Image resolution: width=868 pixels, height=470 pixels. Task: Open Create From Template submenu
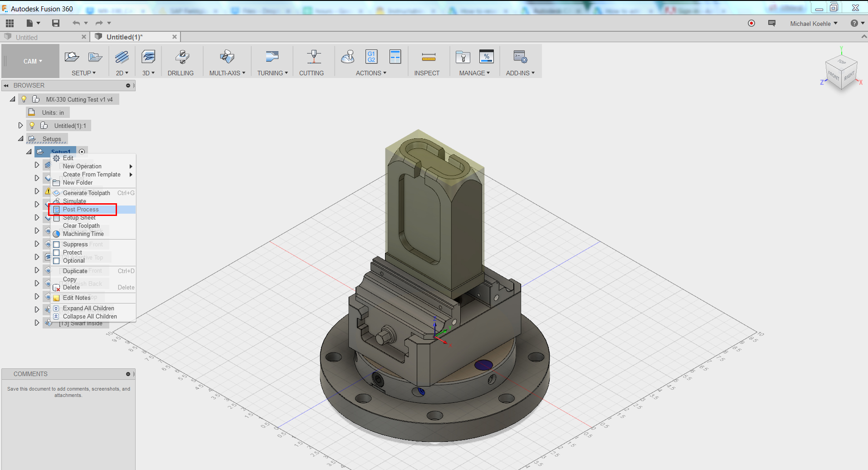(x=92, y=175)
